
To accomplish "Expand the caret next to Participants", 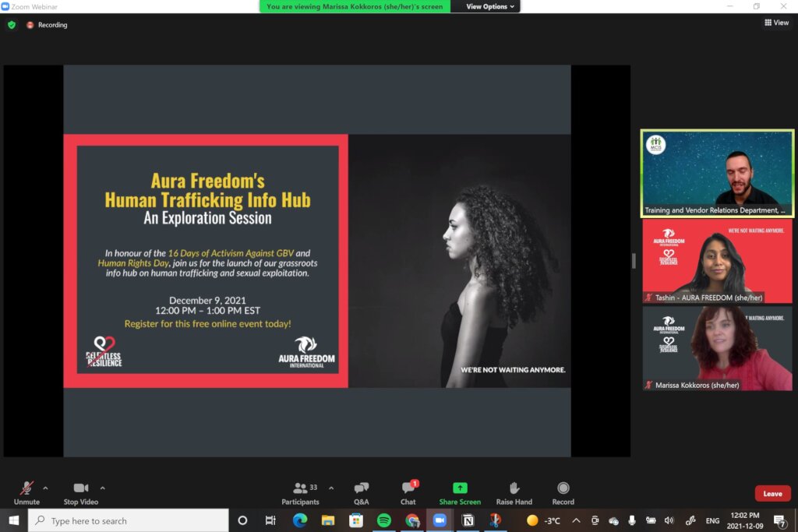I will [x=331, y=488].
